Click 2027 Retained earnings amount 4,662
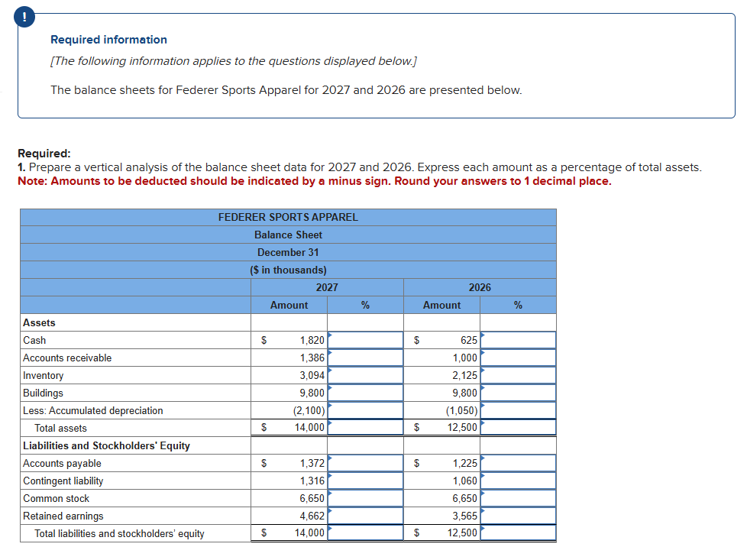 [312, 516]
